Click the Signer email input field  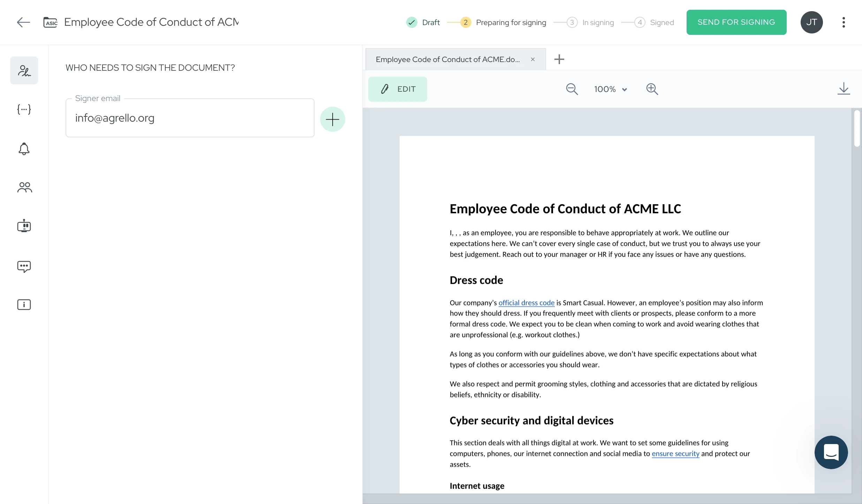pos(190,118)
